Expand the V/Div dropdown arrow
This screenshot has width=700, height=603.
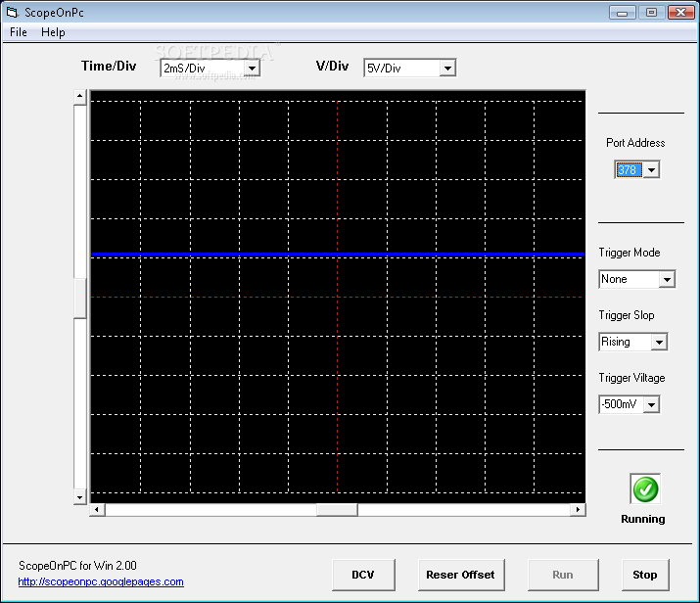point(447,69)
